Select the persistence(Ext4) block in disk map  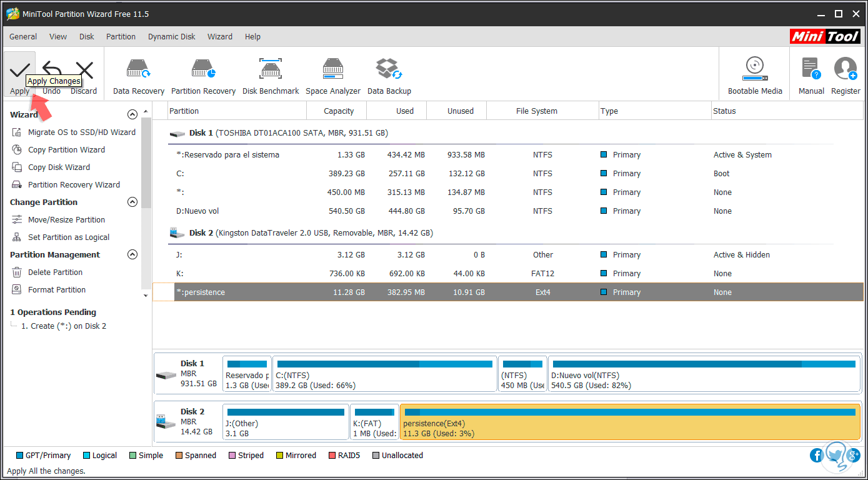630,422
